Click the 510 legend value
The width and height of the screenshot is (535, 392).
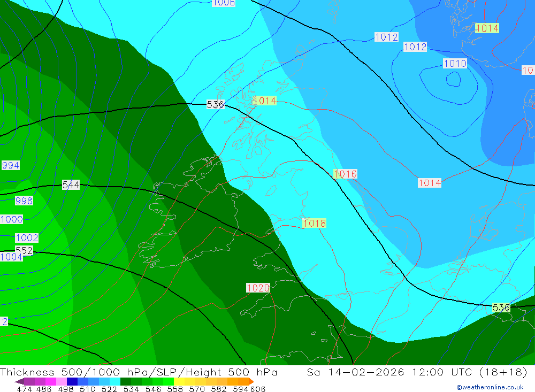[87, 389]
